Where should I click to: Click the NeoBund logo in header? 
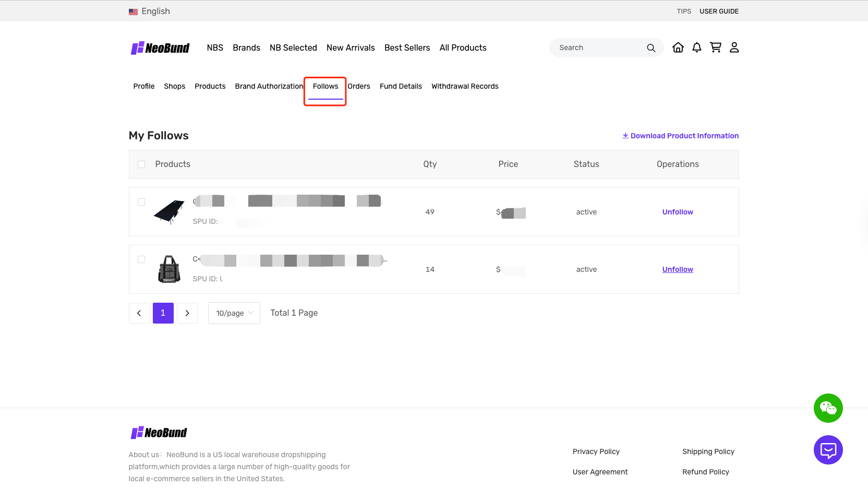coord(160,48)
